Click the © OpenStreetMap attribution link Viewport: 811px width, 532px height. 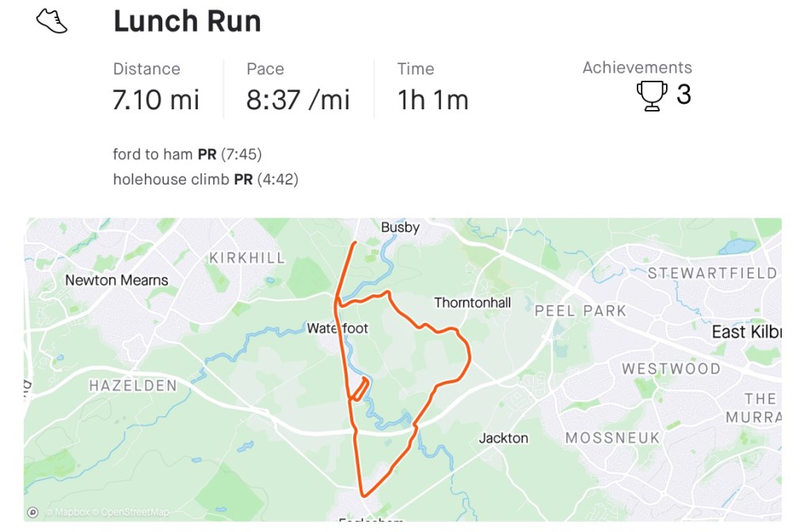tap(134, 513)
